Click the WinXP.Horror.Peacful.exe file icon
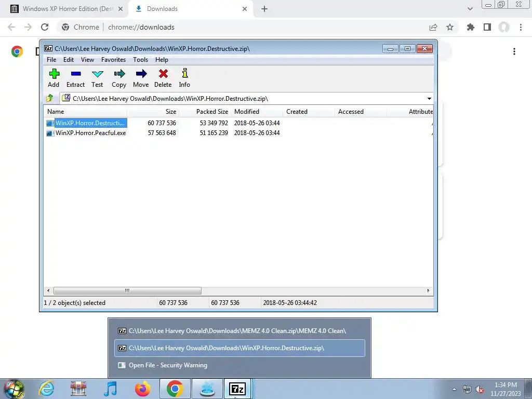 [x=50, y=133]
